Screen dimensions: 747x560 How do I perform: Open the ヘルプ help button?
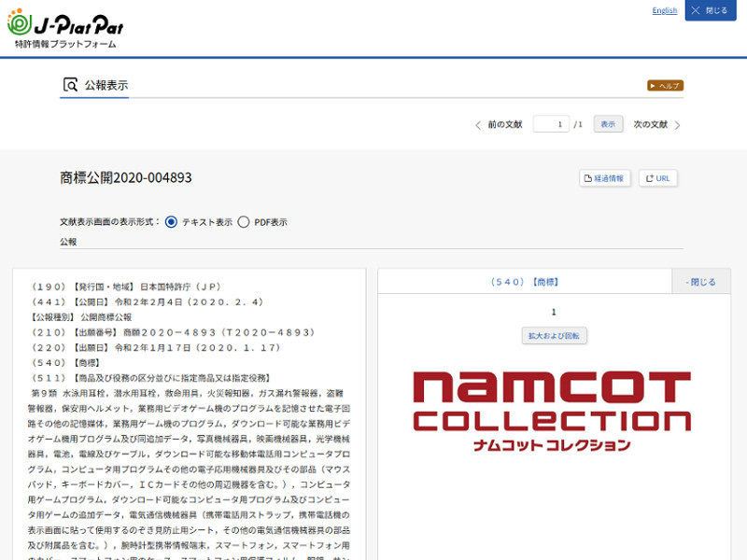(665, 86)
